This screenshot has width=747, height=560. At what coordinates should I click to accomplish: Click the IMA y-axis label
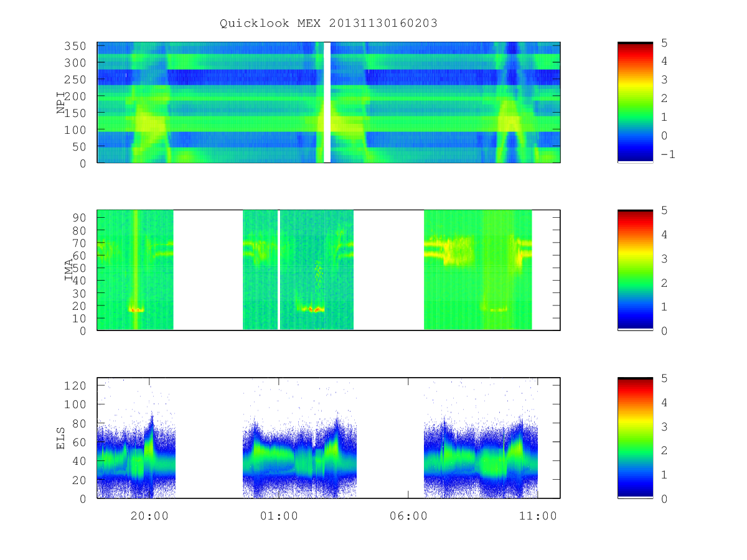tap(68, 270)
